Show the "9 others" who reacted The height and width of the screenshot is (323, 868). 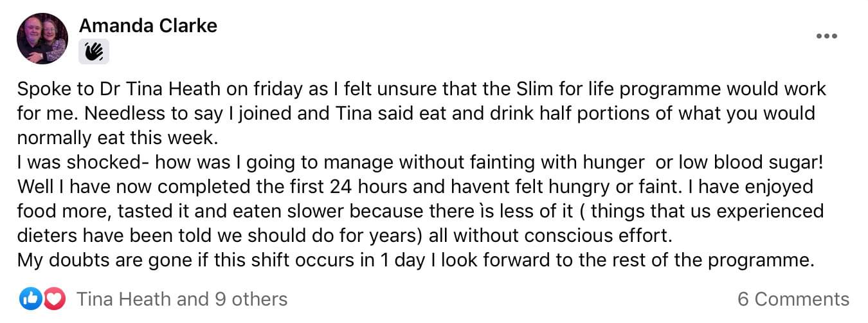251,299
